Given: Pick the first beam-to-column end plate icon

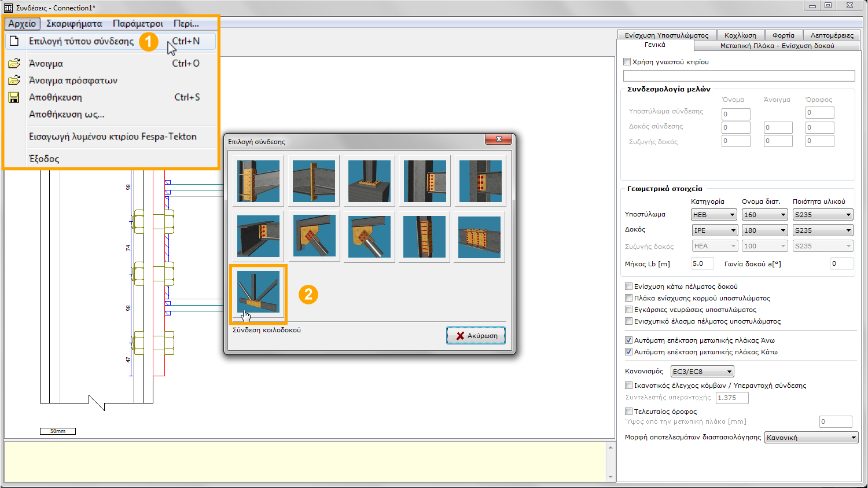Looking at the screenshot, I should pyautogui.click(x=258, y=181).
